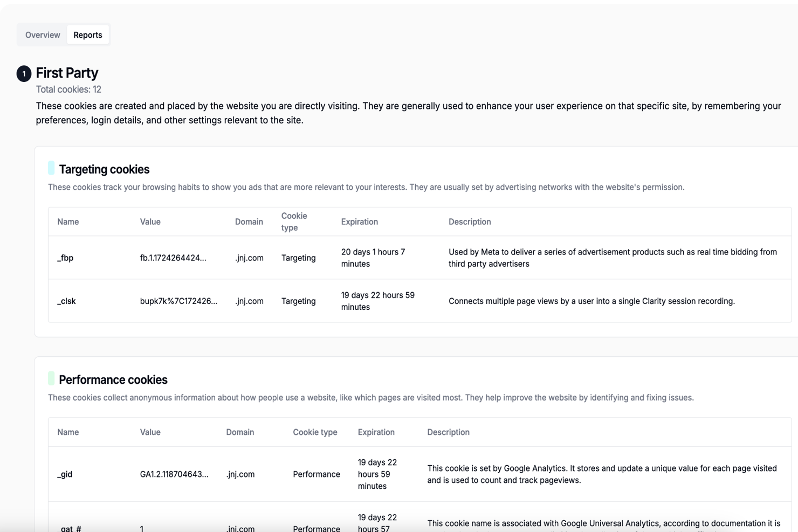Screen dimensions: 798x532
Task: Click the Performance cookies heading
Action: [x=113, y=379]
